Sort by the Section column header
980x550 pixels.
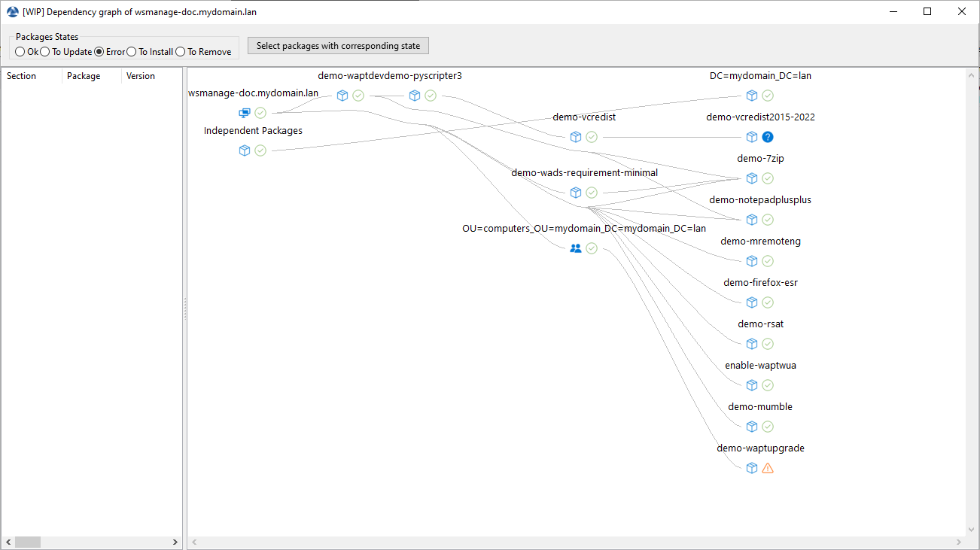point(32,76)
